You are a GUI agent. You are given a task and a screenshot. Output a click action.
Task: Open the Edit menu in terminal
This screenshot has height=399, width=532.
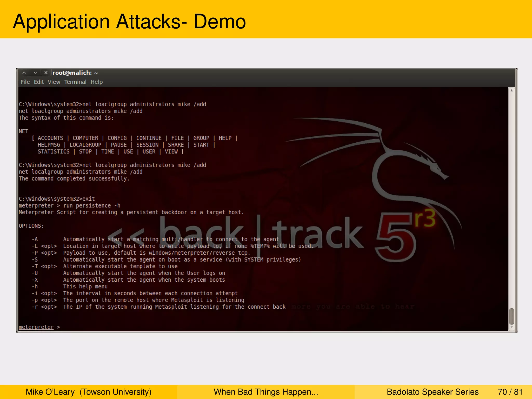coord(39,82)
